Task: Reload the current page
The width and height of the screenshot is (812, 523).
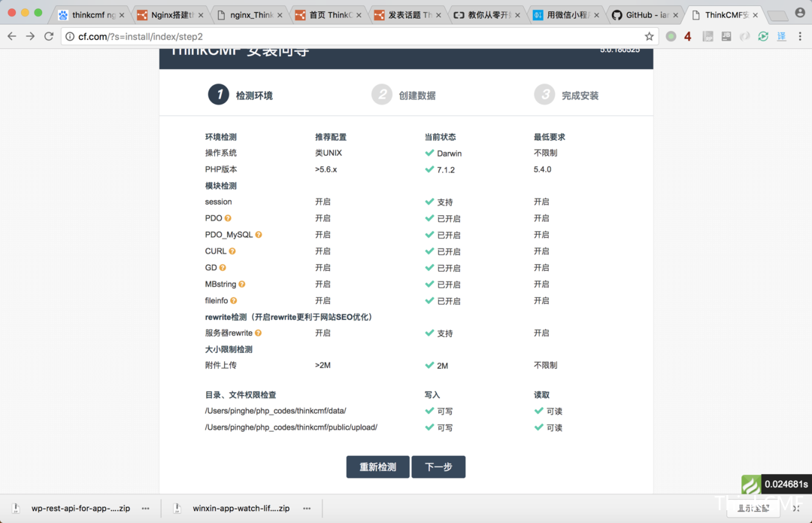Action: 49,36
